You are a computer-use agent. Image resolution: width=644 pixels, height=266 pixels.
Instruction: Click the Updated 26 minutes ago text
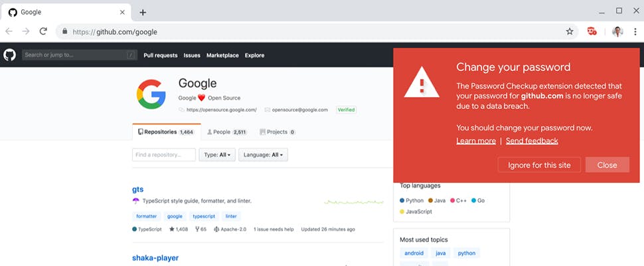coord(328,229)
